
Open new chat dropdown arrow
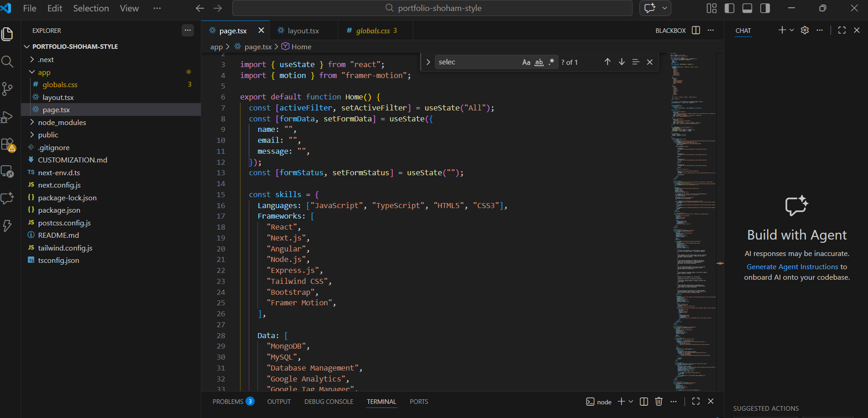click(x=792, y=30)
